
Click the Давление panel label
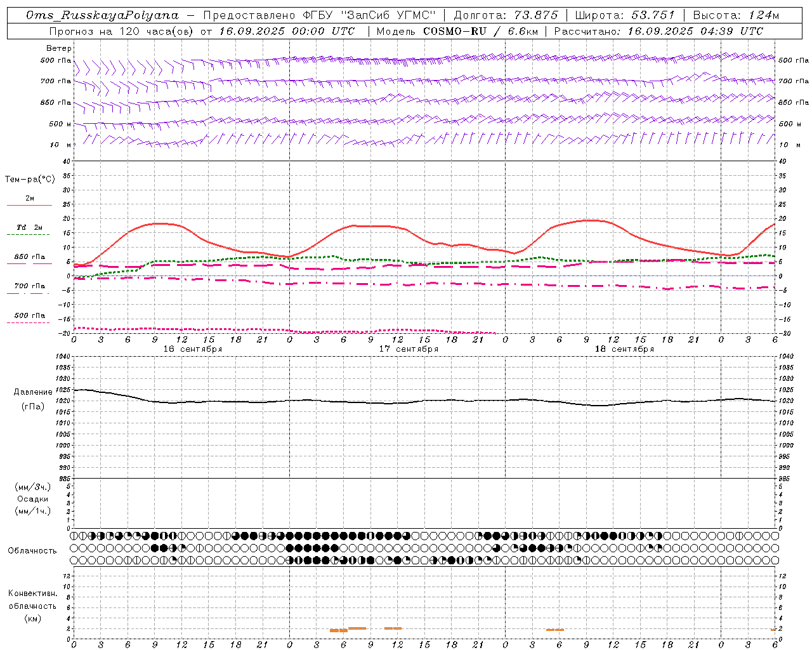[x=33, y=392]
